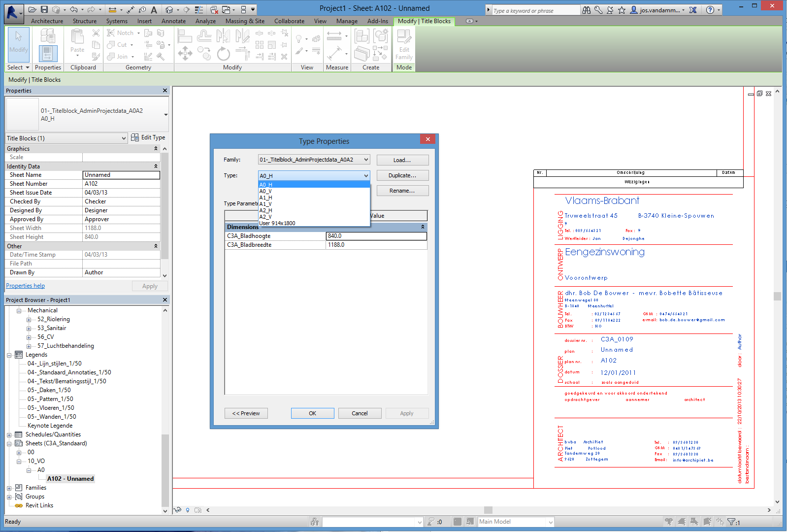Click the Properties palette vertical scrollbar thumb
The image size is (787, 532).
[165, 206]
